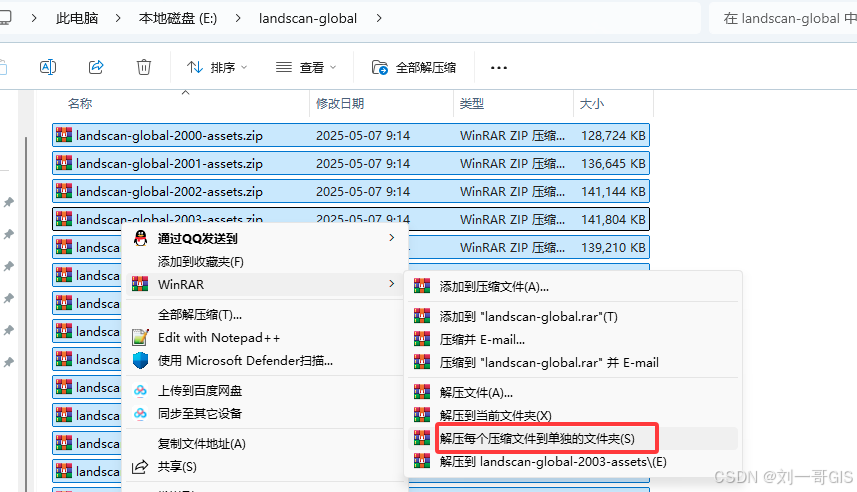
Task: Click landscan-global breadcrumb folder
Action: 308,18
